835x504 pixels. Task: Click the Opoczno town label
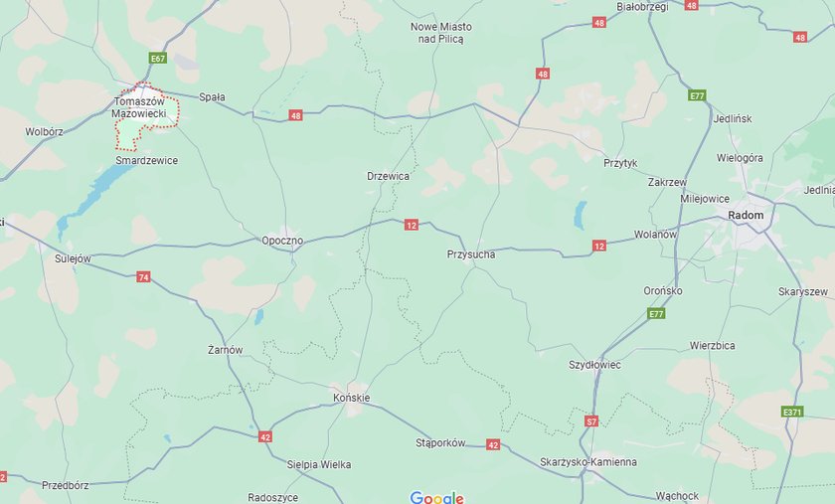point(282,241)
